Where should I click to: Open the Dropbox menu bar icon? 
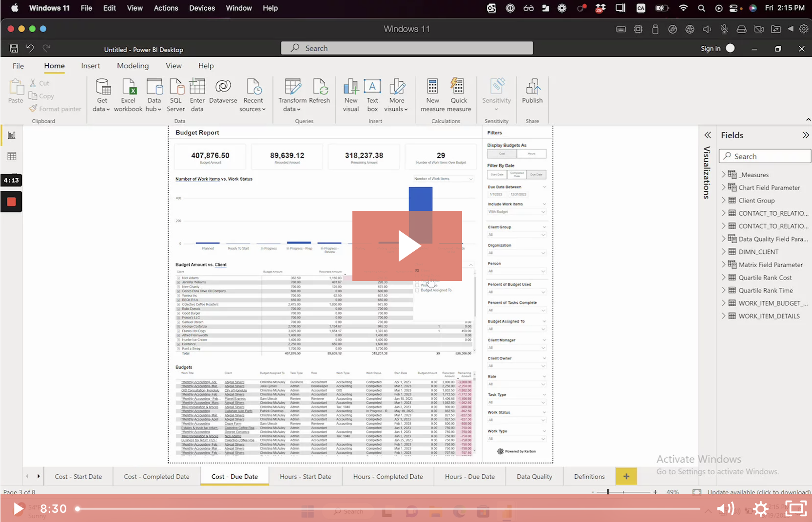pyautogui.click(x=600, y=8)
